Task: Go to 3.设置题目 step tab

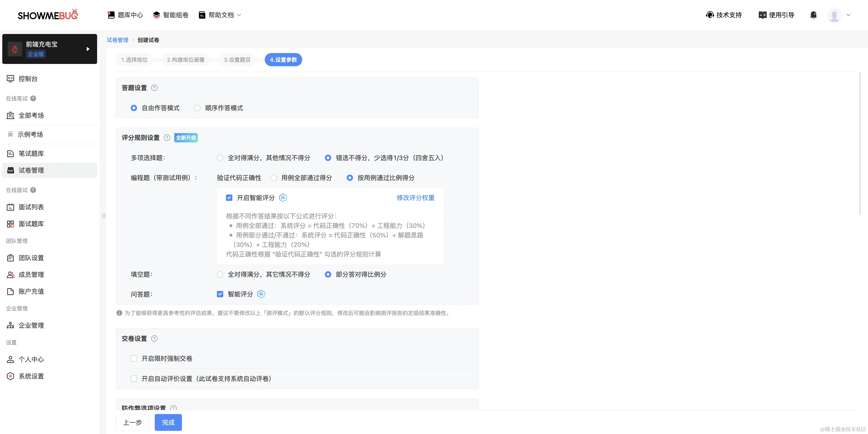Action: click(237, 60)
